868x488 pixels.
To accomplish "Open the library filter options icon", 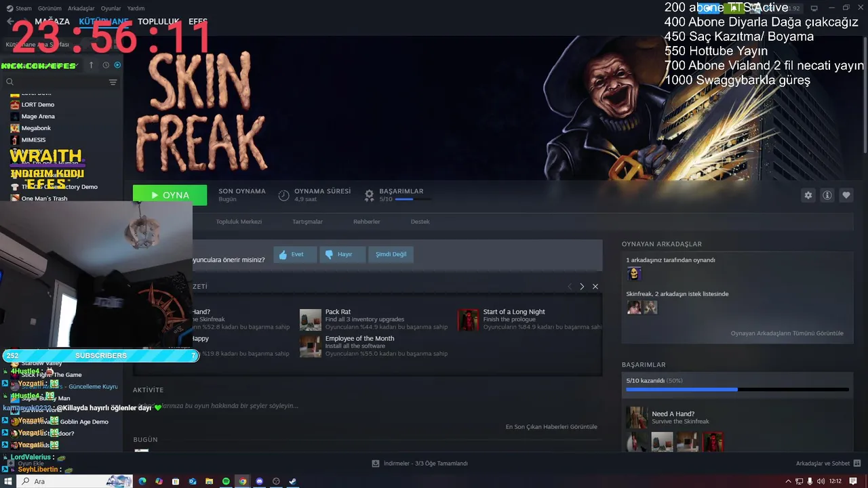I will 113,82.
